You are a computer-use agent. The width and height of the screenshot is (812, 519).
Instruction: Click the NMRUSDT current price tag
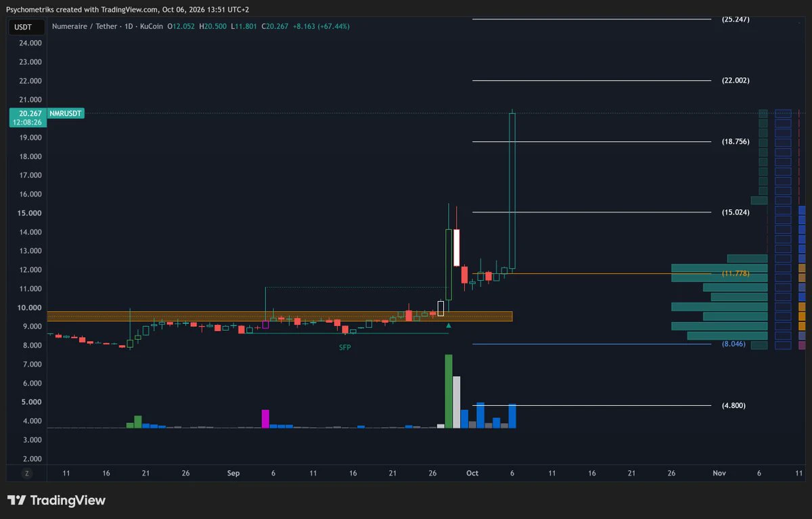pyautogui.click(x=66, y=114)
